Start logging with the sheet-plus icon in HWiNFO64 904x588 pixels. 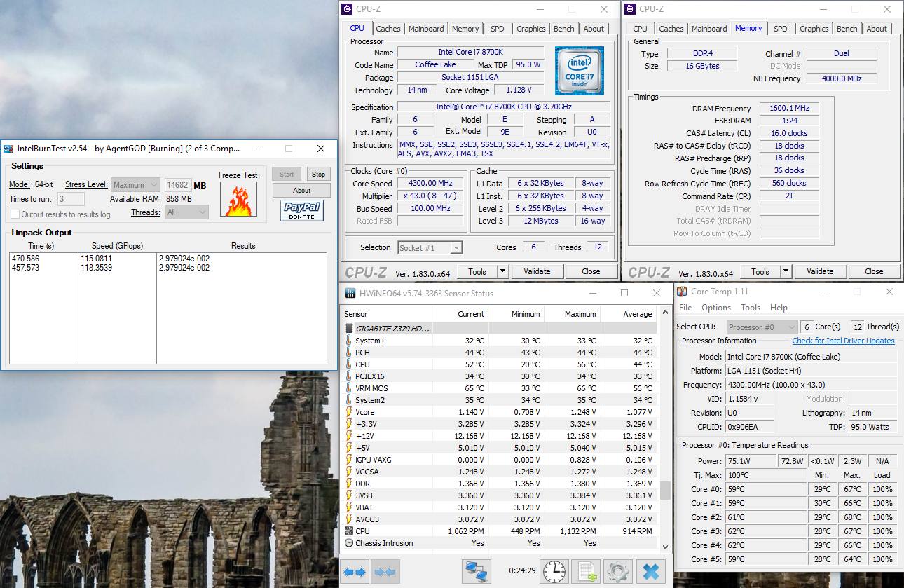[586, 572]
